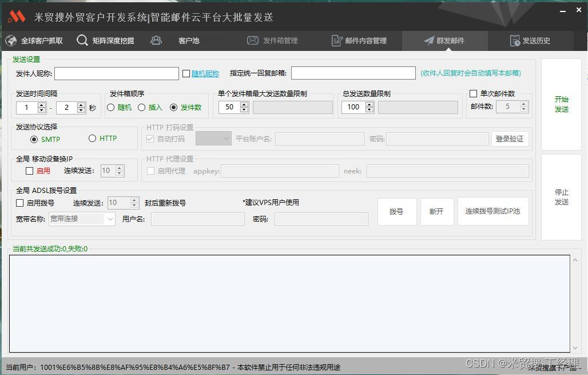This screenshot has width=588, height=375.
Task: Open the 随机昵称 link
Action: pos(205,74)
